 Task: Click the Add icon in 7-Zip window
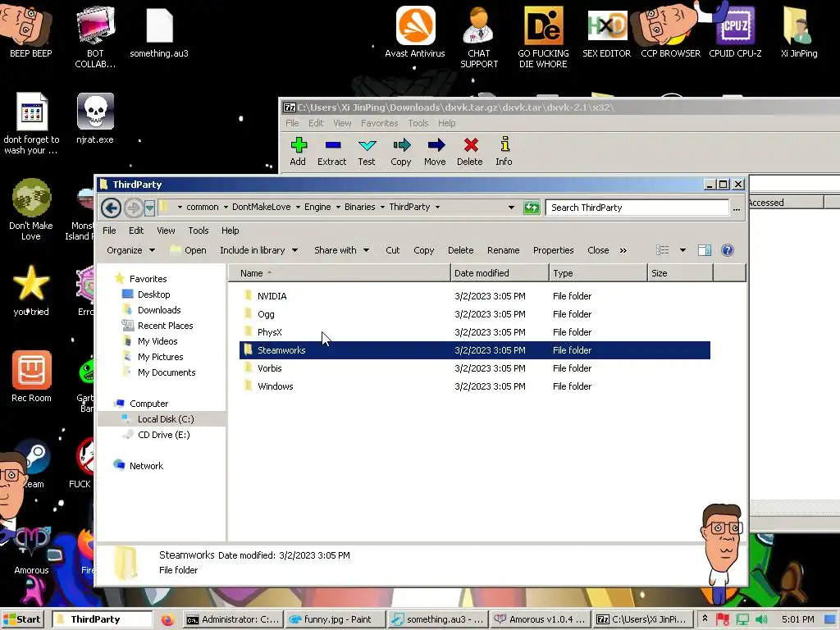(299, 145)
